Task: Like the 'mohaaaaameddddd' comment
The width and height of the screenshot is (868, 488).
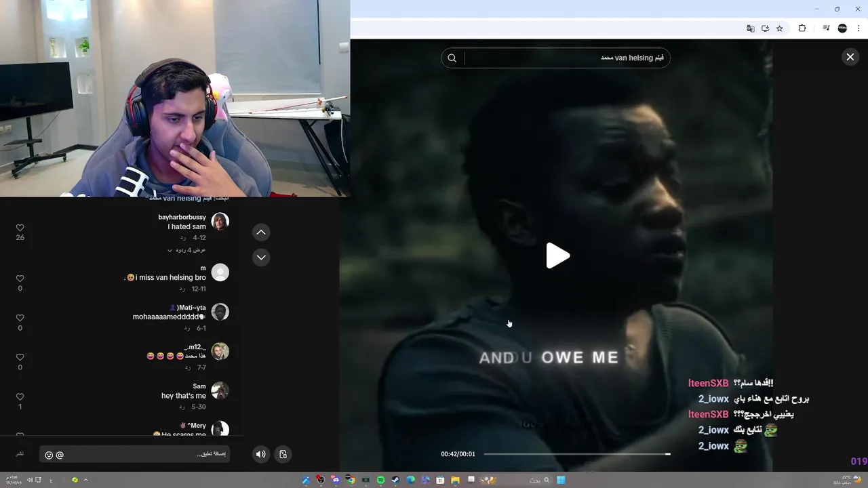Action: pos(20,318)
